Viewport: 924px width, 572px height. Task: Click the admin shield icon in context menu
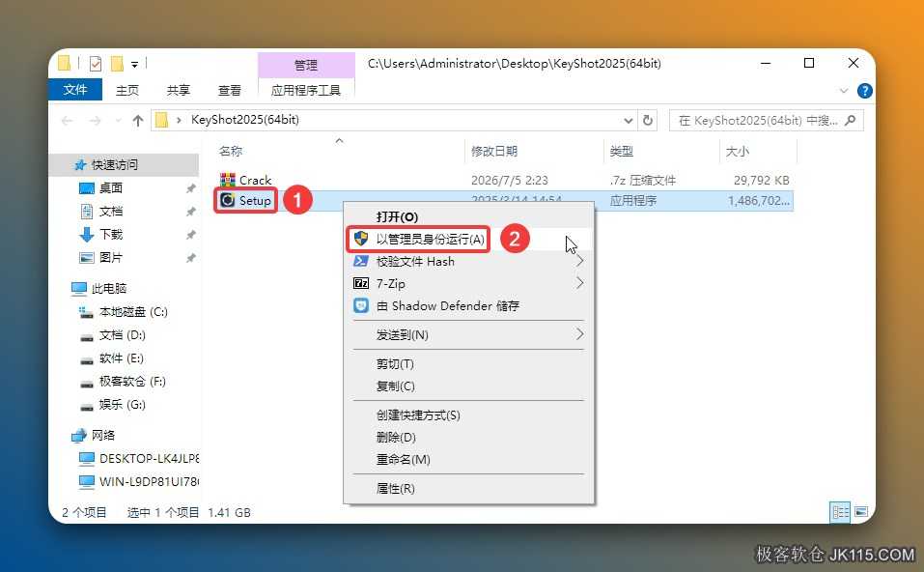click(361, 239)
